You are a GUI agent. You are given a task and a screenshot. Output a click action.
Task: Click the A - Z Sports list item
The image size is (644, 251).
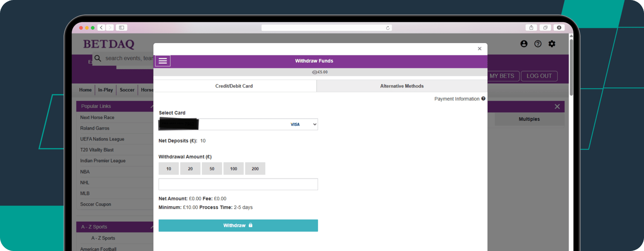pos(103,238)
